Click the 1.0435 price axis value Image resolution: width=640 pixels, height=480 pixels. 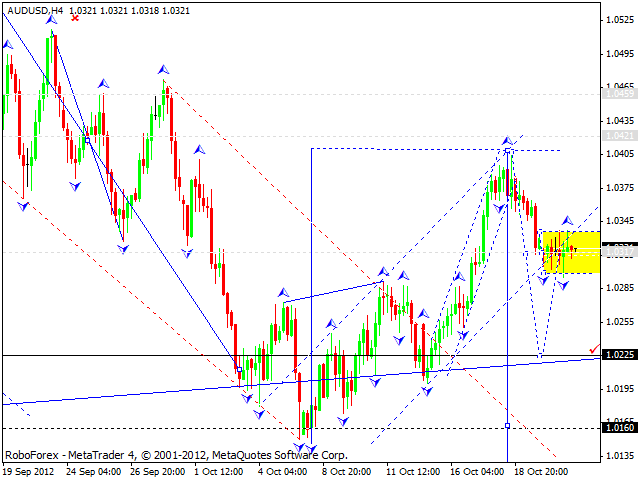(620, 121)
